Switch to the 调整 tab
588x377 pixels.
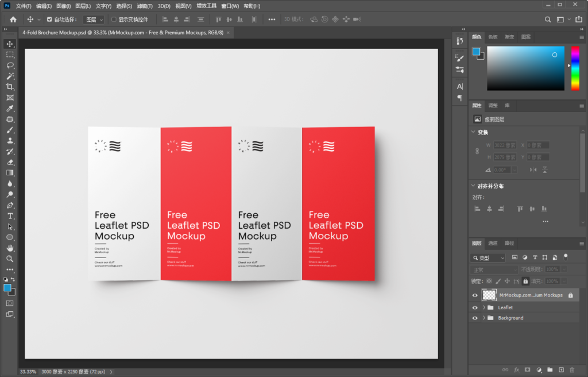493,106
